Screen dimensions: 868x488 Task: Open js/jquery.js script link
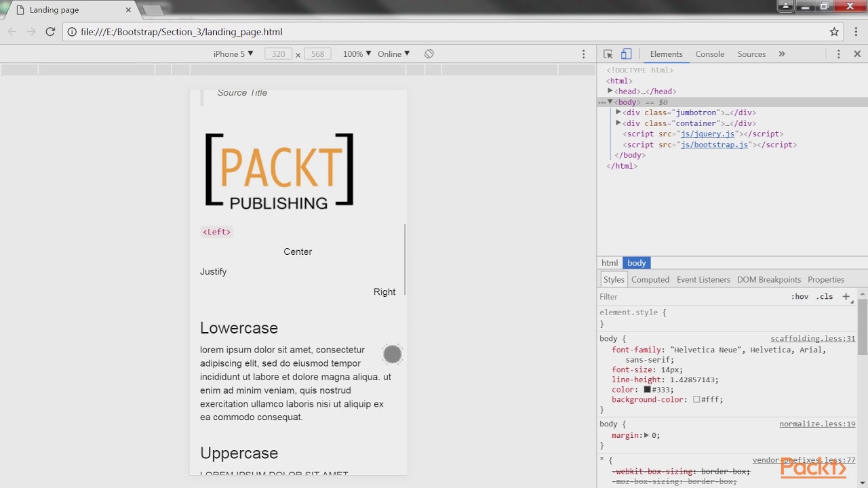click(708, 134)
